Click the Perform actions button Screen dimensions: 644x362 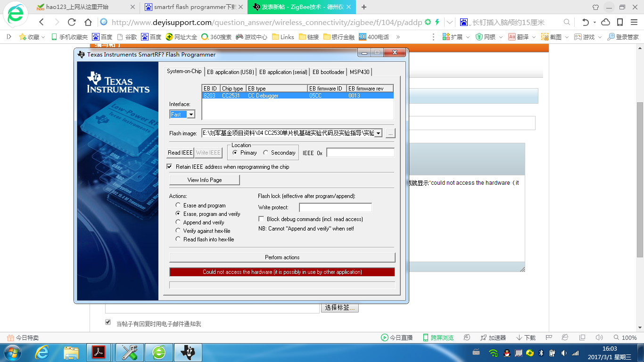click(x=282, y=257)
